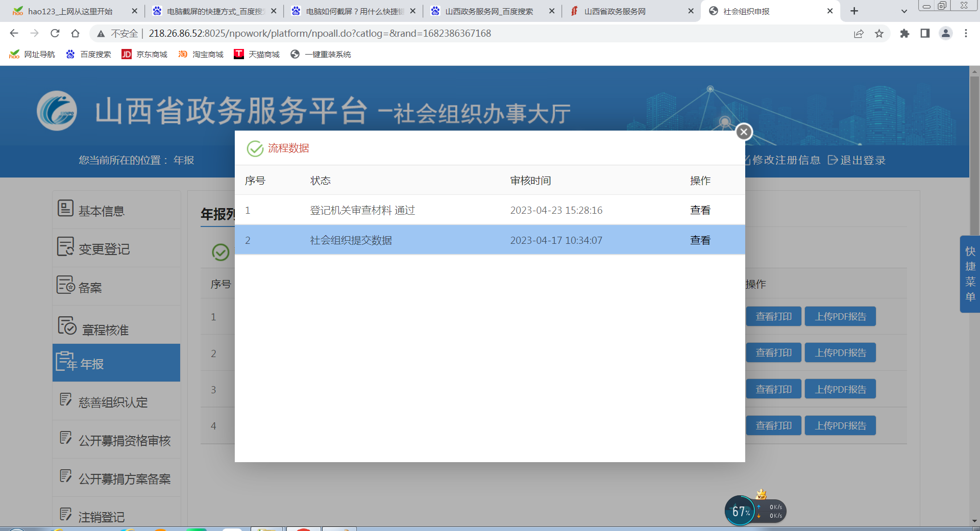Open 慈善组织认定 in the sidebar

click(113, 402)
